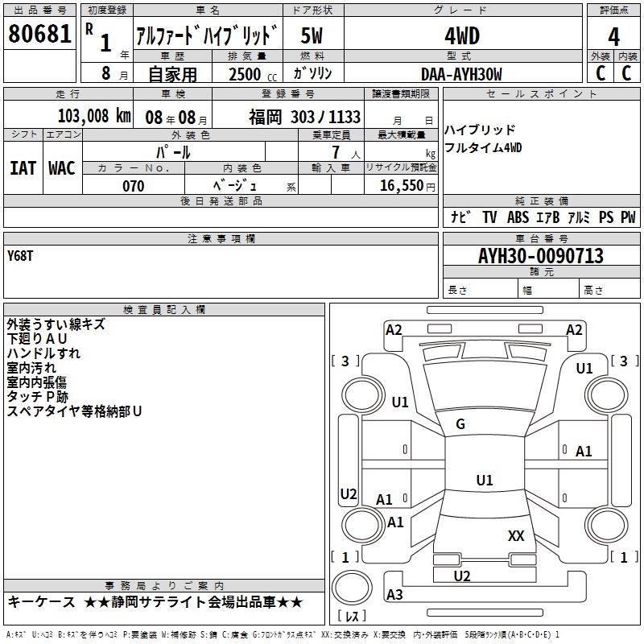Image resolution: width=644 pixels, height=644 pixels.
Task: Select interior color ベージュ
Action: [x=235, y=186]
